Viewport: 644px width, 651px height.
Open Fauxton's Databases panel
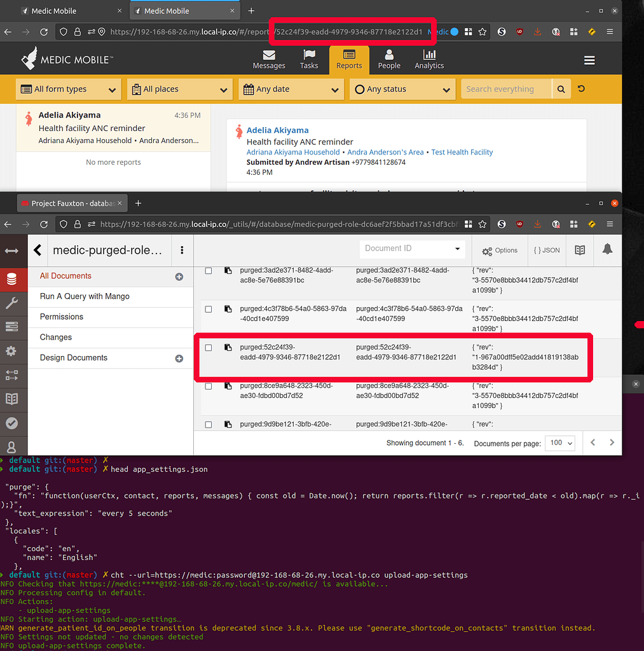13,278
